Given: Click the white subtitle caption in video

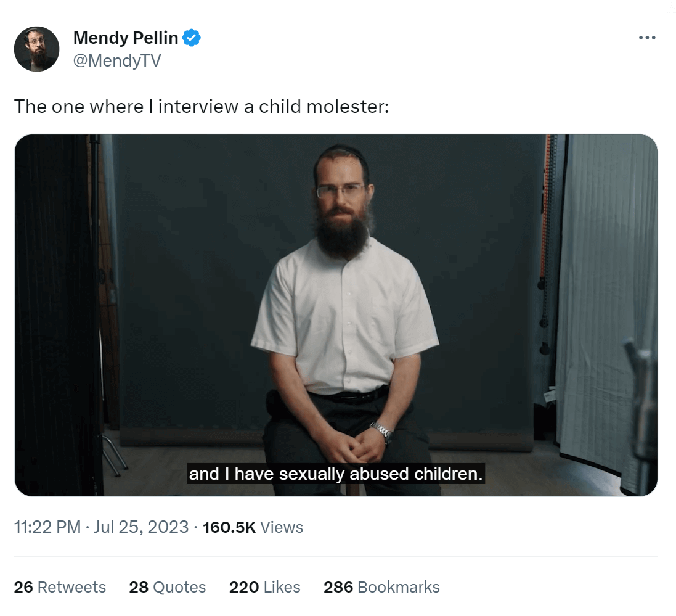Looking at the screenshot, I should tap(336, 474).
